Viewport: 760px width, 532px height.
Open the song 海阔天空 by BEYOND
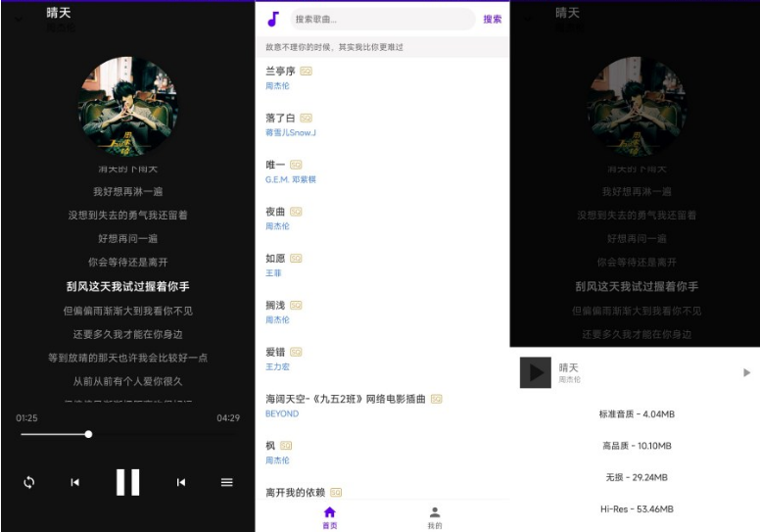[x=345, y=399]
